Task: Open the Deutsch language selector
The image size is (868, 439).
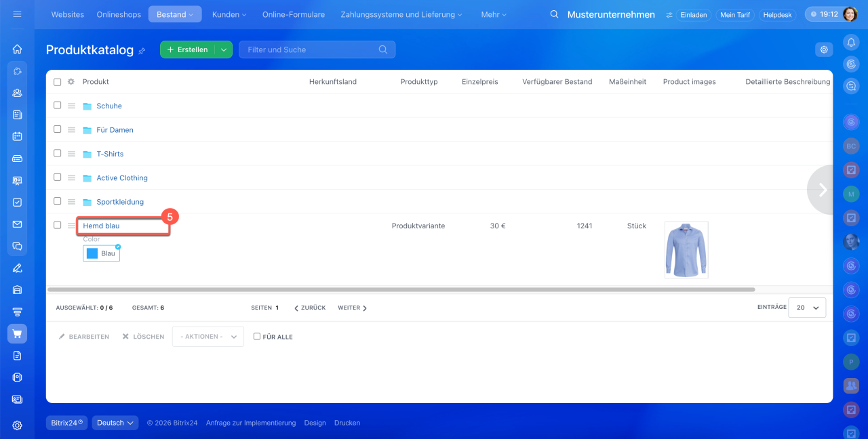Action: click(x=115, y=423)
